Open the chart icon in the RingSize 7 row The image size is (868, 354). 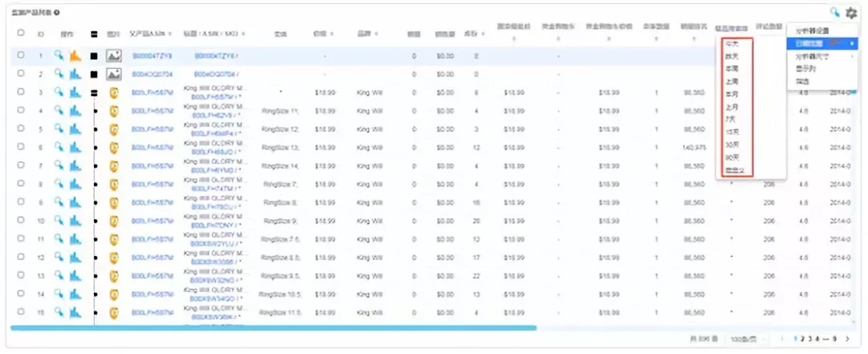76,184
